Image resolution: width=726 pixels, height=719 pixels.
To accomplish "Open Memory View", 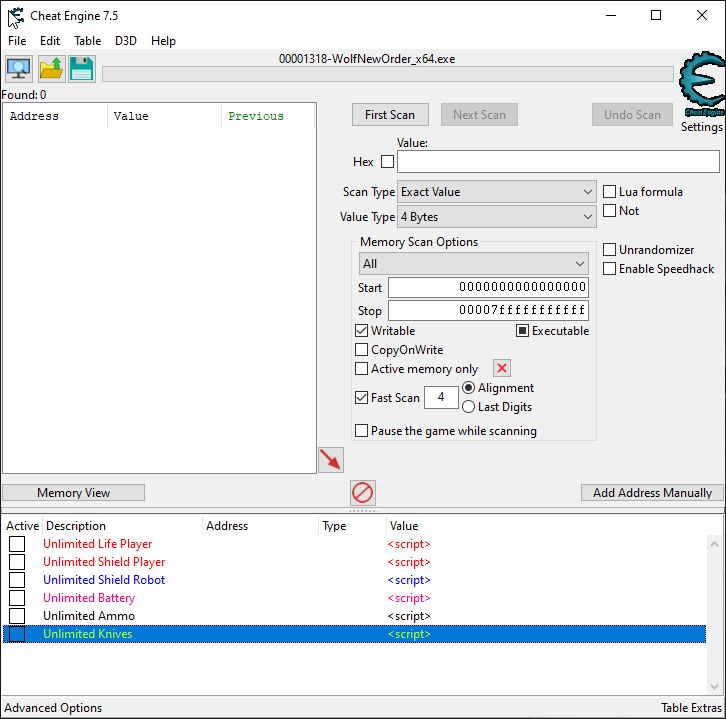I will point(73,493).
